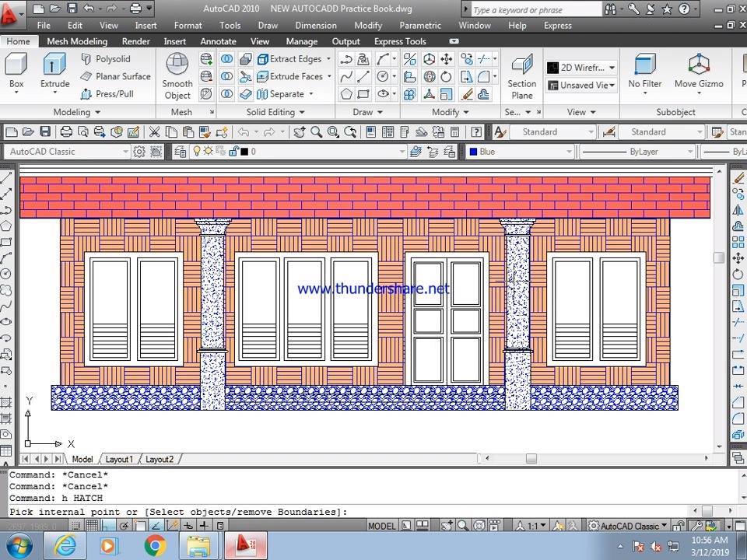Image resolution: width=747 pixels, height=560 pixels.
Task: Select the Box solid tool
Action: 16,72
